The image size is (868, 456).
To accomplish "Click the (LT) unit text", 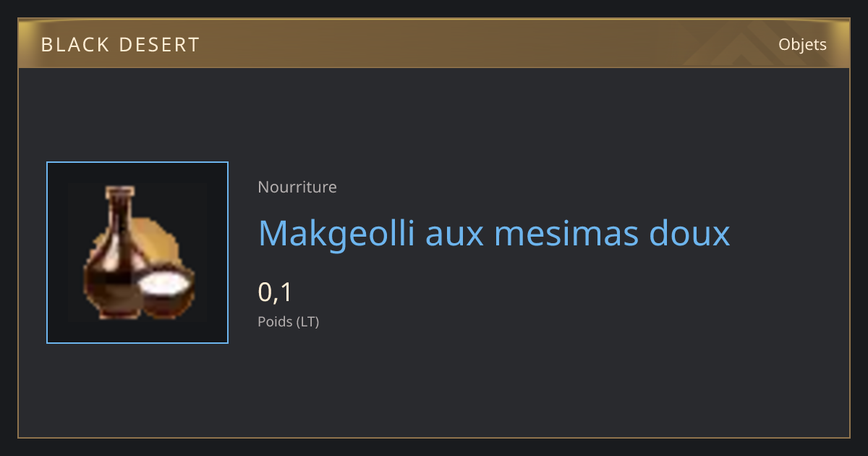I will tap(307, 321).
